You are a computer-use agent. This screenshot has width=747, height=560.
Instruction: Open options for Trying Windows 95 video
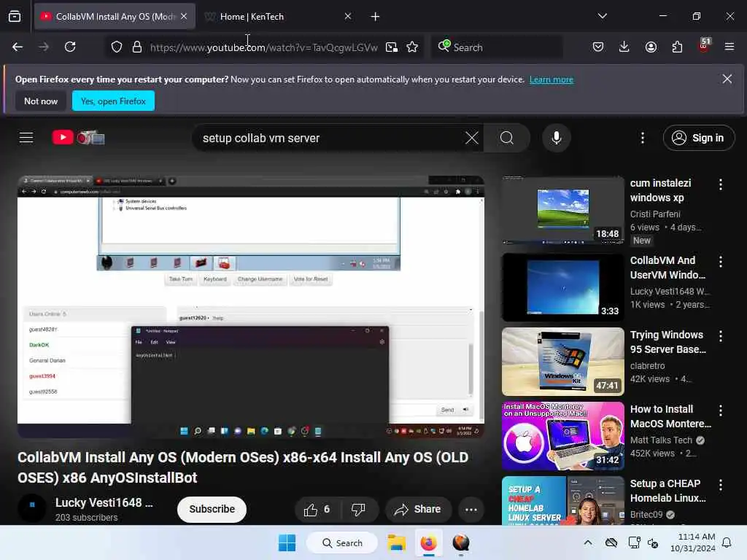coord(721,336)
